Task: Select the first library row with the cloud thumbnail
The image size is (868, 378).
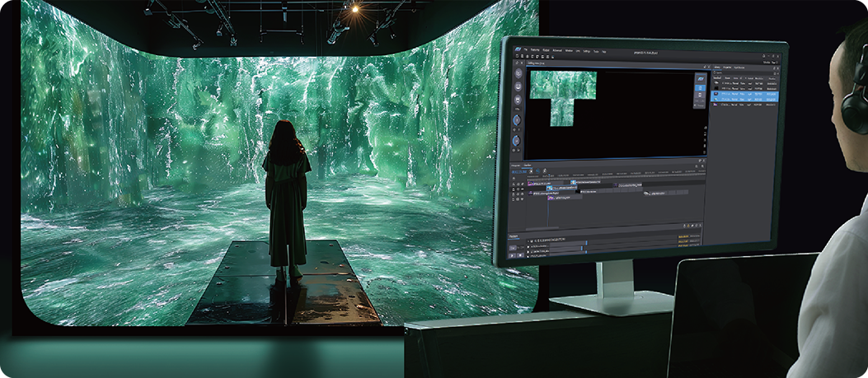Action: [744, 83]
